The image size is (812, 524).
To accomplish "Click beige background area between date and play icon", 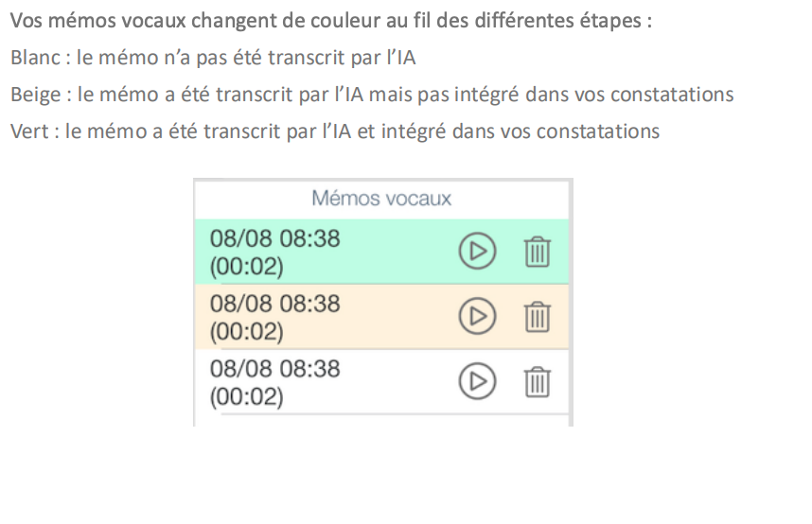I will [397, 316].
